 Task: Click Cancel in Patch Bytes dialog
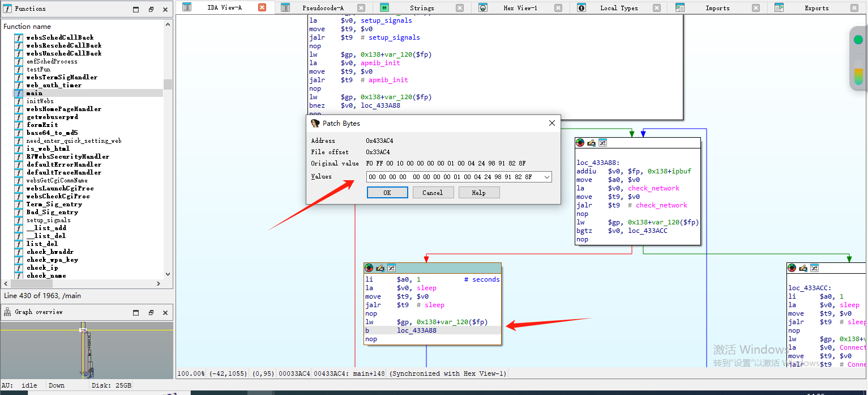(433, 193)
